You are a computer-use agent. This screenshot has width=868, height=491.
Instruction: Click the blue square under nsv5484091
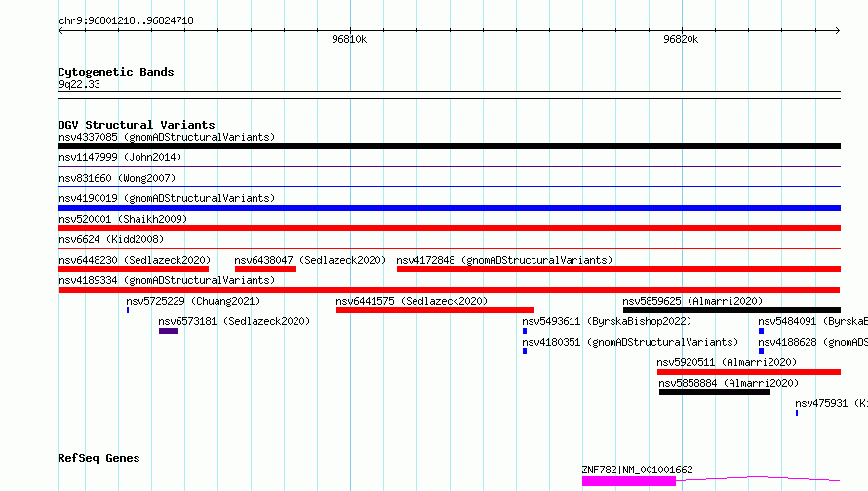click(x=761, y=331)
